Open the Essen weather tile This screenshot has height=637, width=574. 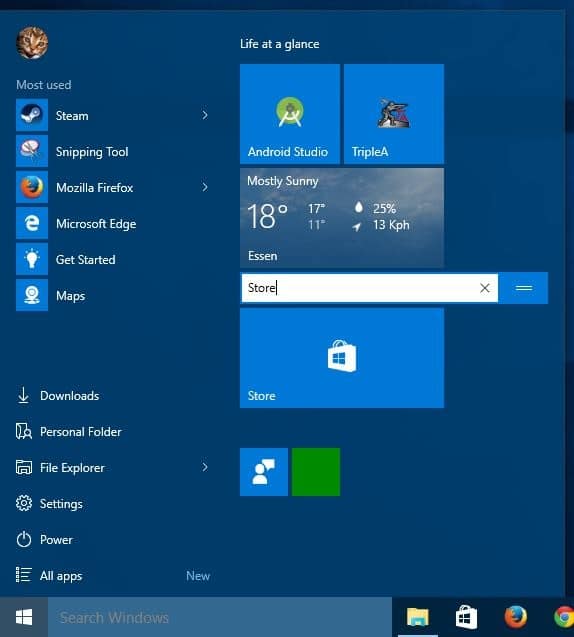pos(342,218)
